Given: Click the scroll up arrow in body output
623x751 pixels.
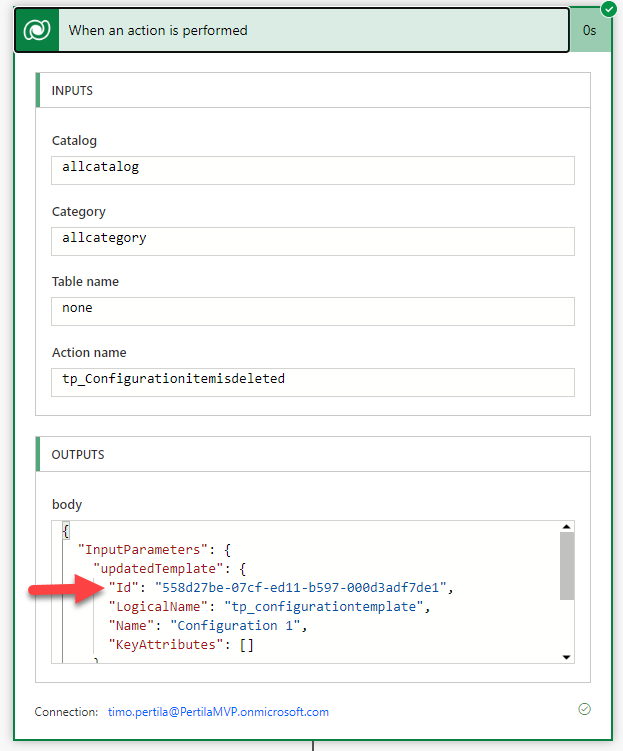Looking at the screenshot, I should pyautogui.click(x=567, y=527).
